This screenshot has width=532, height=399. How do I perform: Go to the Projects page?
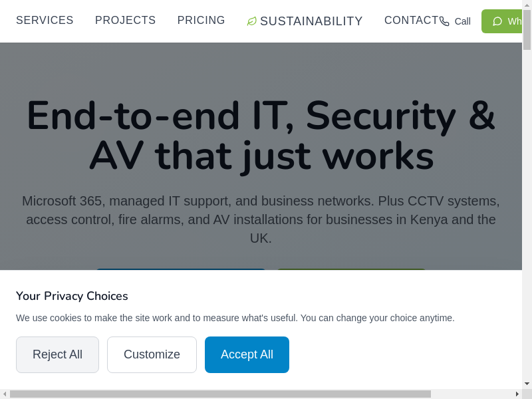(x=125, y=21)
